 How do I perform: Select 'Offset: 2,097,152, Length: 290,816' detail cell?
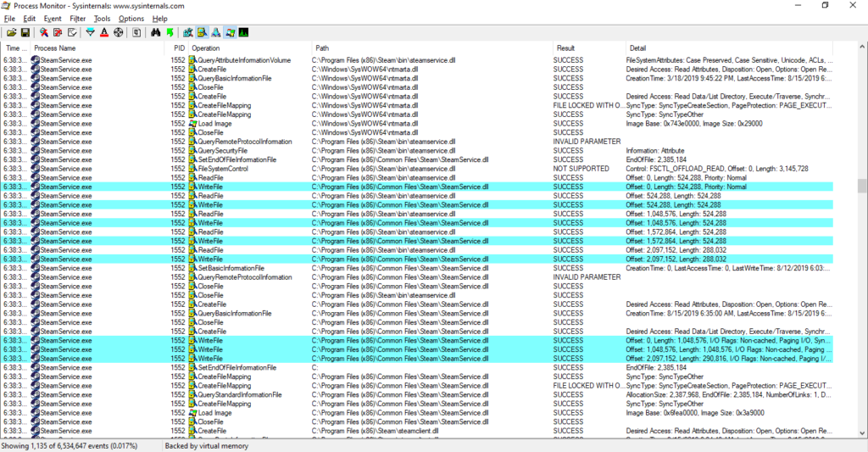click(728, 359)
